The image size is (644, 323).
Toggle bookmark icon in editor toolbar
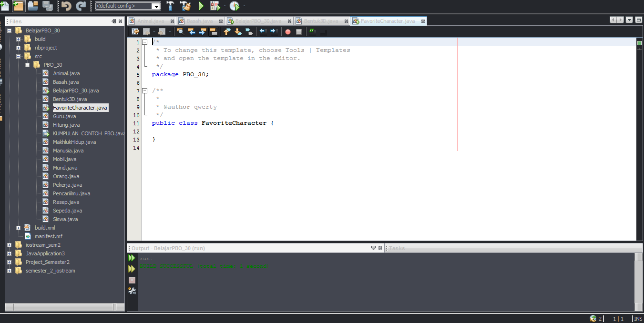249,31
